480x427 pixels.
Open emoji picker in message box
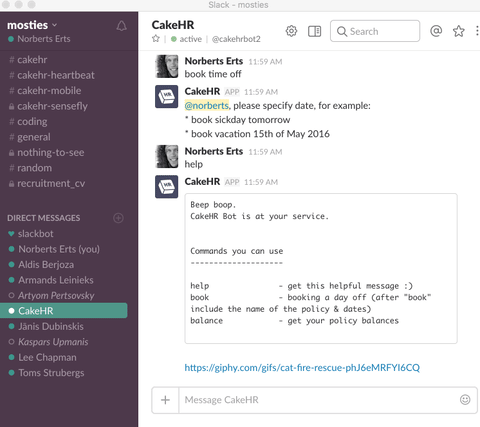tap(465, 399)
